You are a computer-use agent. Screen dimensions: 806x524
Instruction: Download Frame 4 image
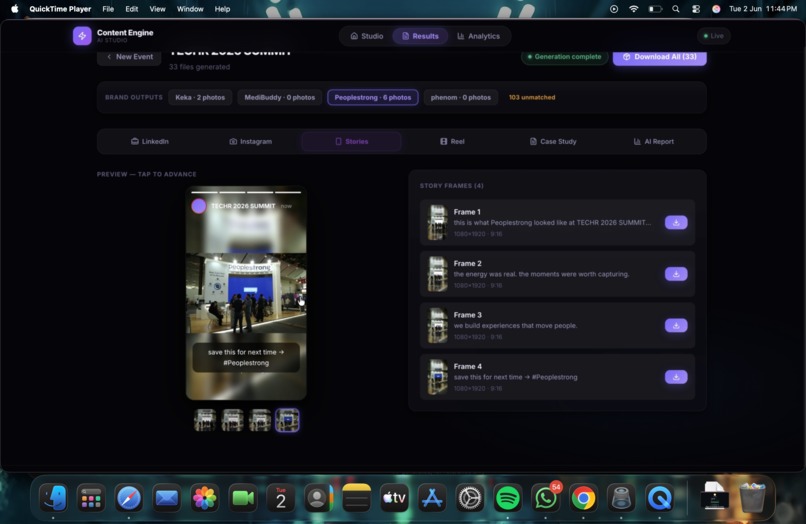[676, 377]
